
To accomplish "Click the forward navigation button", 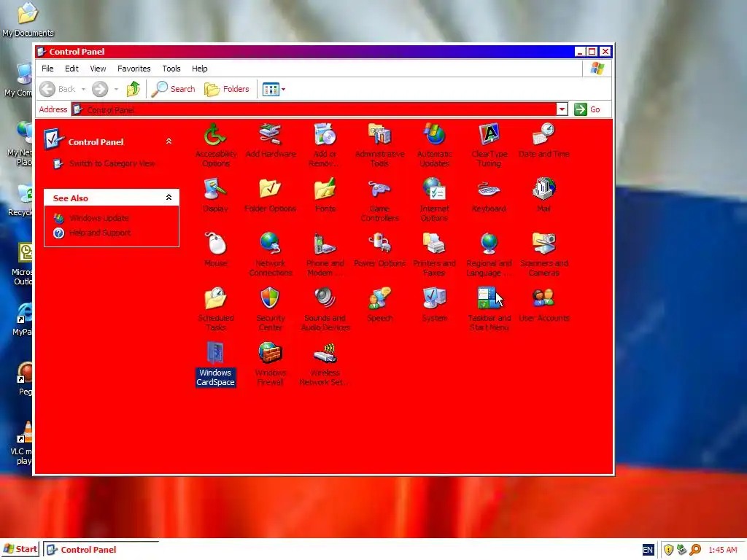I will tap(99, 89).
